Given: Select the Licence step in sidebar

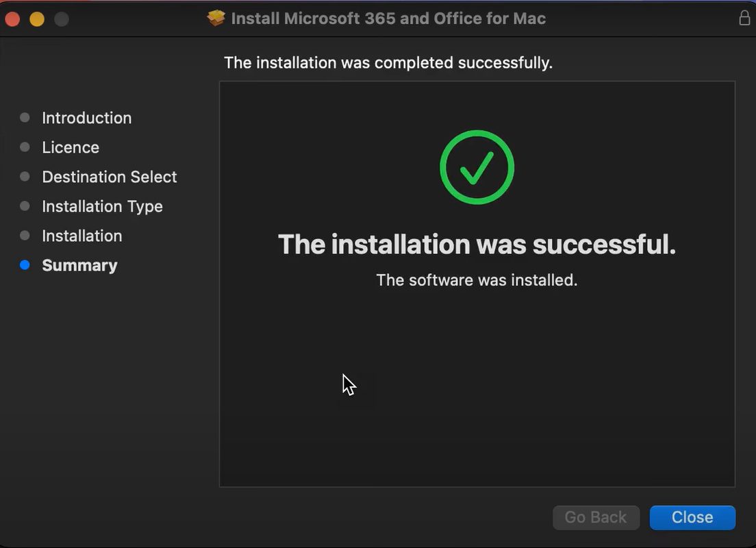Looking at the screenshot, I should click(x=71, y=147).
